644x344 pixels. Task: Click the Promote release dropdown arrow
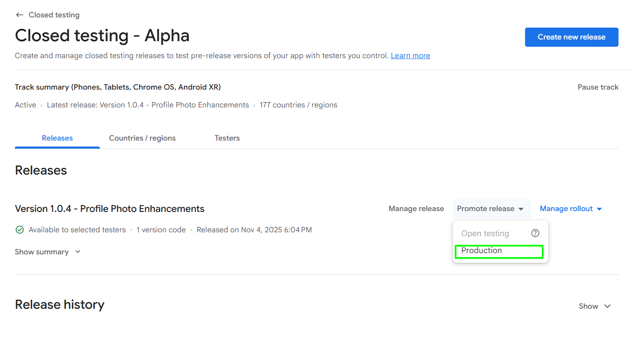click(522, 209)
